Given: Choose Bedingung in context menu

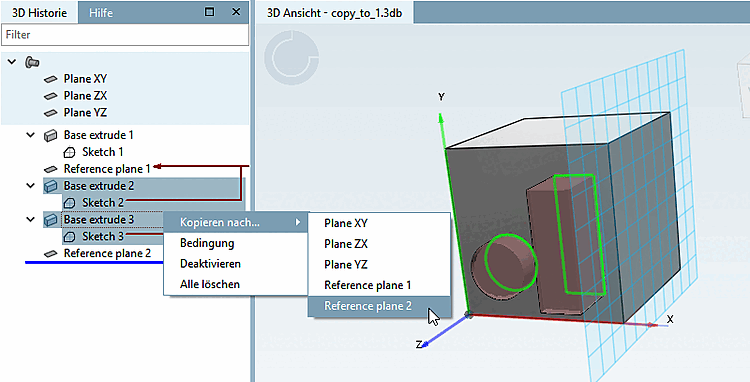Looking at the screenshot, I should point(235,243).
